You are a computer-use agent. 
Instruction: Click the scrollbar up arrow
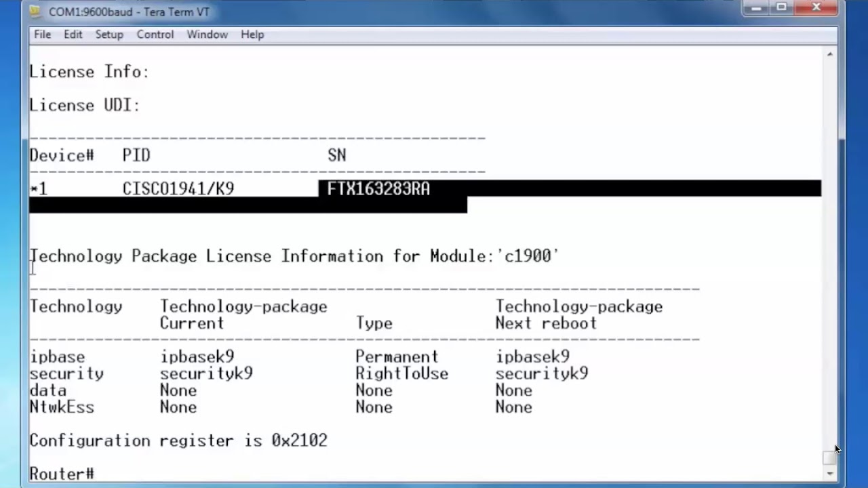830,54
